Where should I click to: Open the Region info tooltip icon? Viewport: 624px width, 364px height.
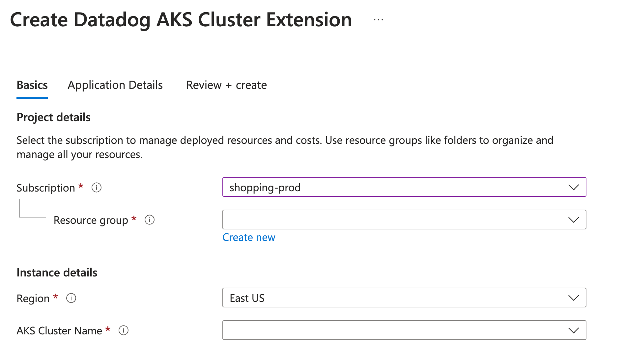[71, 298]
